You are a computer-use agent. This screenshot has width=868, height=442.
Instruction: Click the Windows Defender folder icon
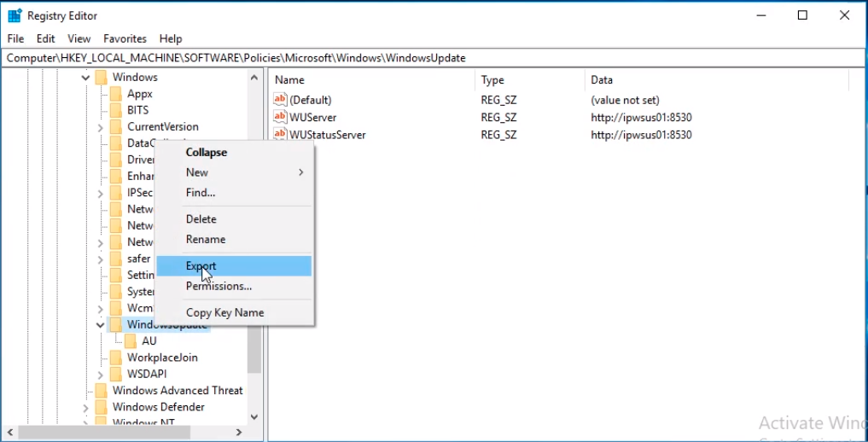[x=101, y=407]
